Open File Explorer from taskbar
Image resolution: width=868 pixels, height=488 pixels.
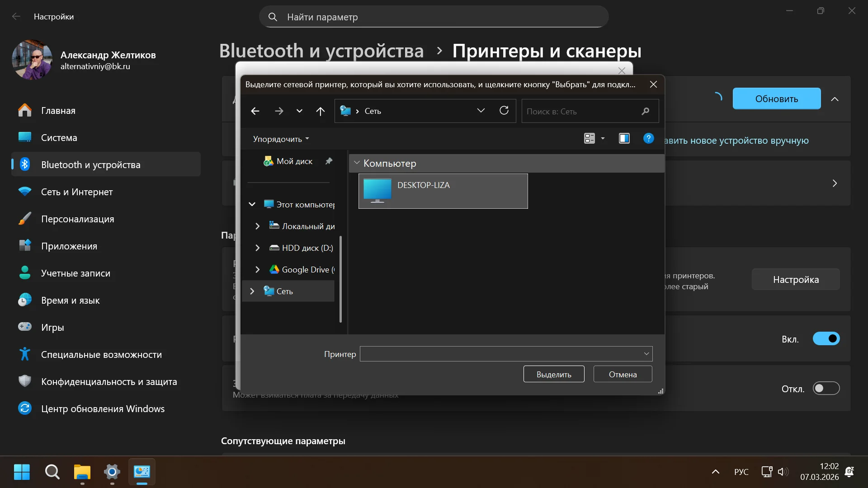pyautogui.click(x=82, y=472)
